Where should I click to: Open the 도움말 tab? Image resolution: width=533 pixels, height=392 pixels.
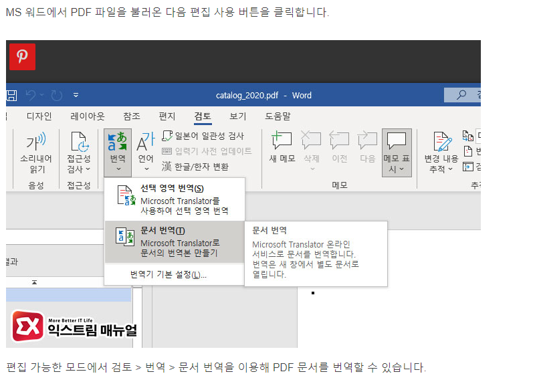tap(278, 116)
